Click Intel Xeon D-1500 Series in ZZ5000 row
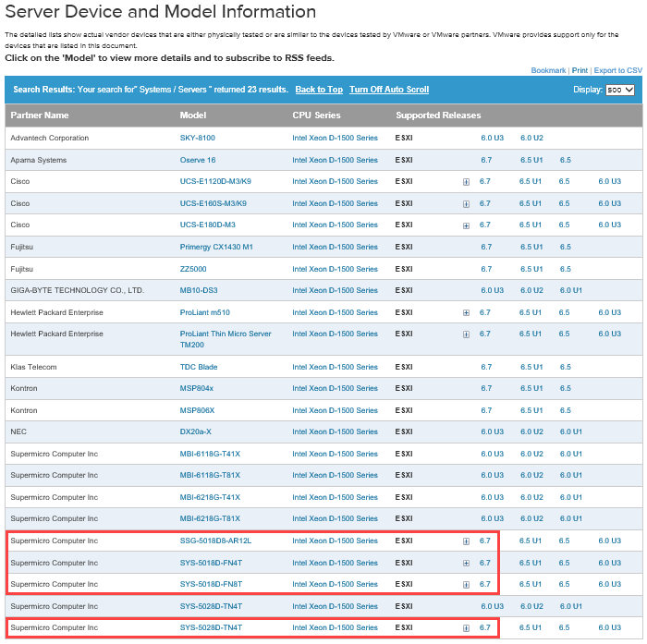The height and width of the screenshot is (644, 647). [335, 269]
